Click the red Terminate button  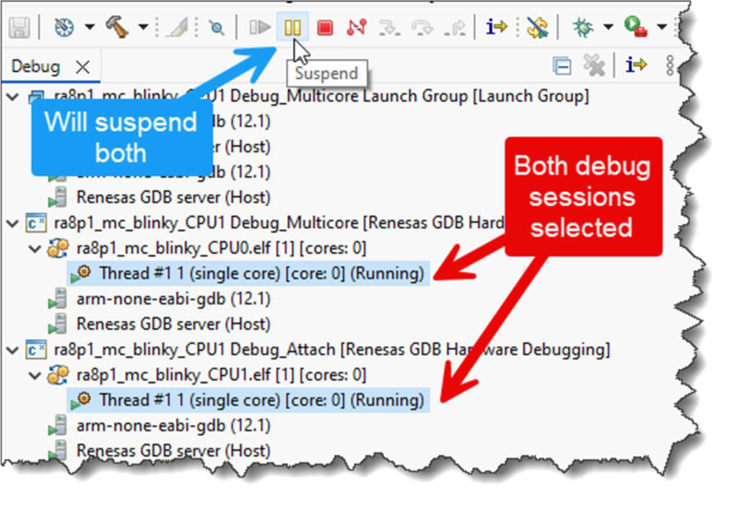click(x=325, y=28)
